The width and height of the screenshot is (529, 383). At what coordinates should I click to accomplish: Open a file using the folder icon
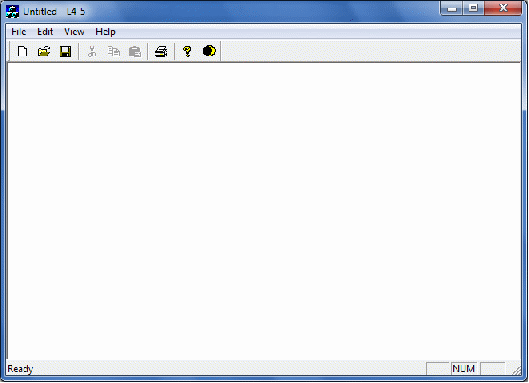(x=44, y=51)
